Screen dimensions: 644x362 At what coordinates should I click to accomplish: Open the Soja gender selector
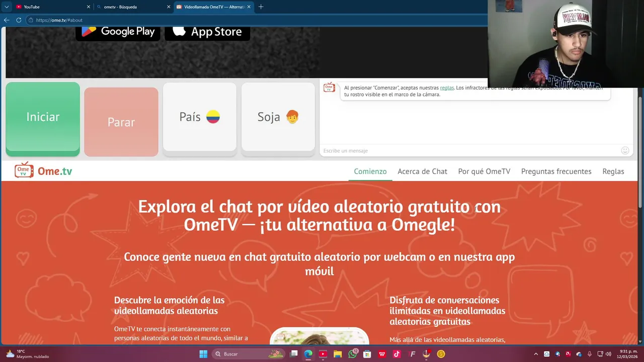coord(278,117)
